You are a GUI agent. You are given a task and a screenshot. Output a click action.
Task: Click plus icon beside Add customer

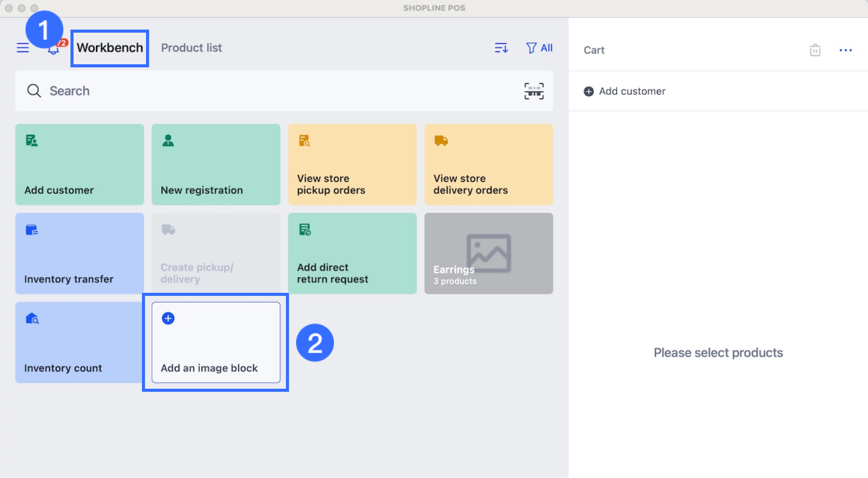589,91
